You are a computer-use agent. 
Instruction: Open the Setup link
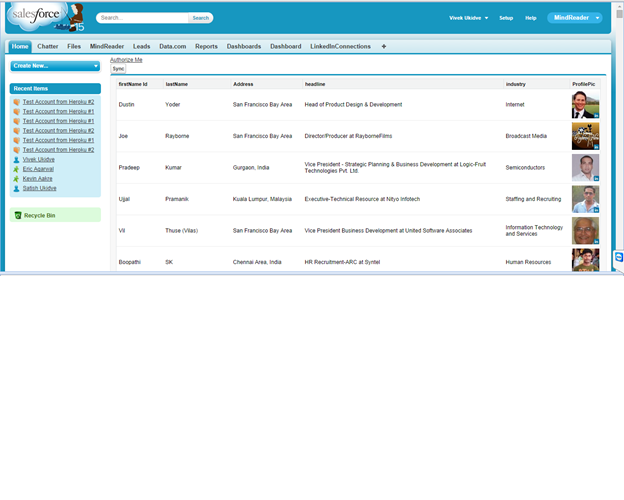tap(506, 18)
